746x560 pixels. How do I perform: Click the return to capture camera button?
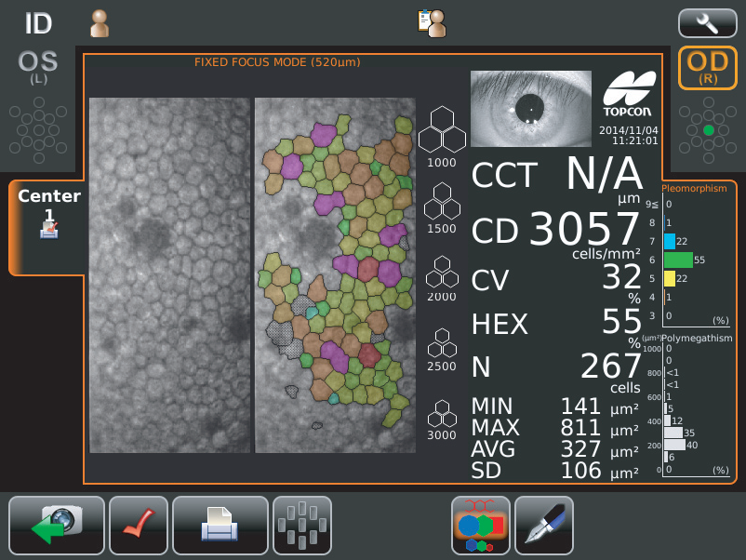pos(58,526)
